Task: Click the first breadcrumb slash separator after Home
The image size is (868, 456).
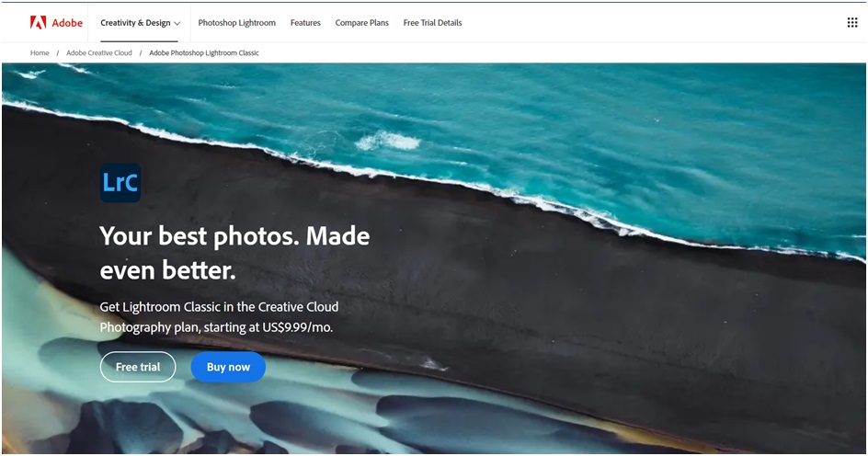Action: [x=57, y=53]
